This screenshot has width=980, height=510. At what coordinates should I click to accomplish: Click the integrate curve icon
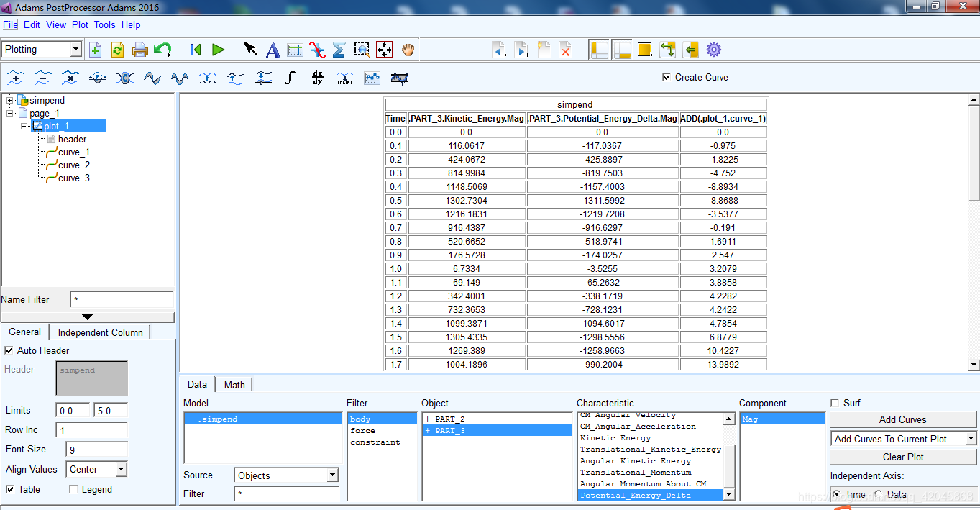pyautogui.click(x=290, y=78)
